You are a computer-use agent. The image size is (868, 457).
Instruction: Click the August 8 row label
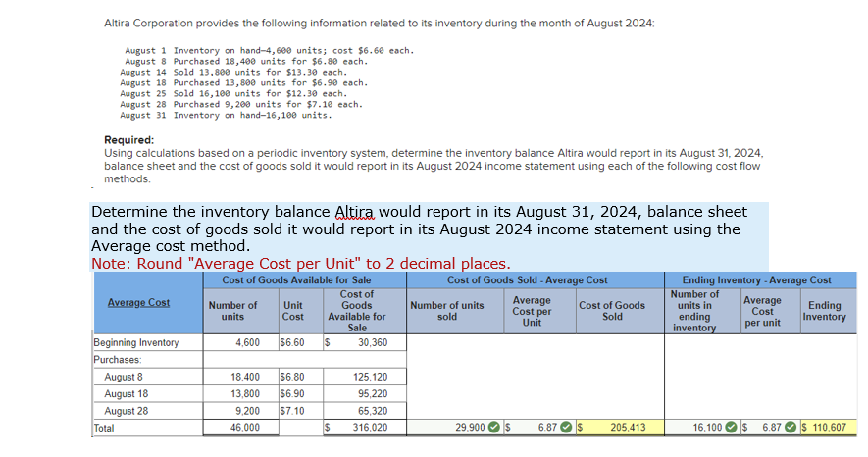[x=124, y=377]
